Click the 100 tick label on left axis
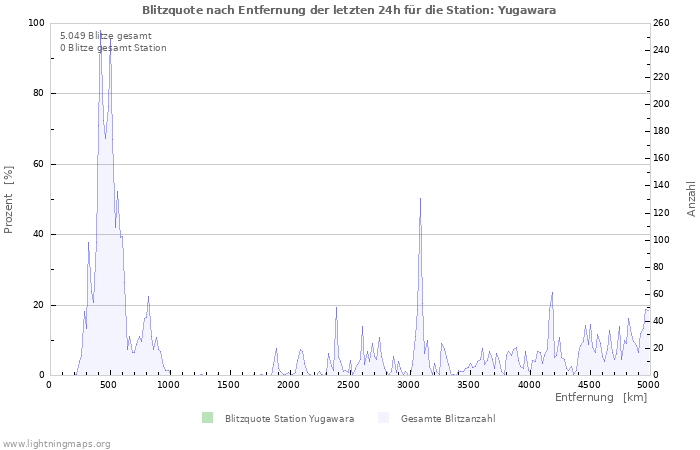 pos(36,23)
